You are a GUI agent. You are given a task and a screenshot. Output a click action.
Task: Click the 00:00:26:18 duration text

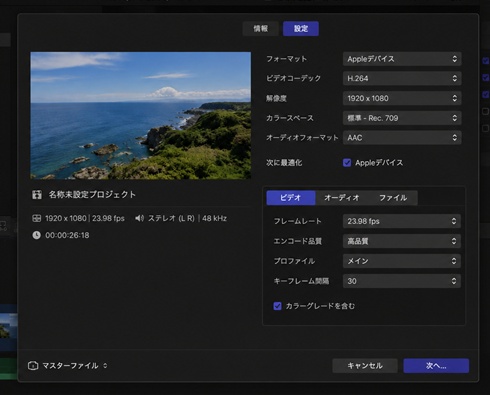pyautogui.click(x=67, y=235)
